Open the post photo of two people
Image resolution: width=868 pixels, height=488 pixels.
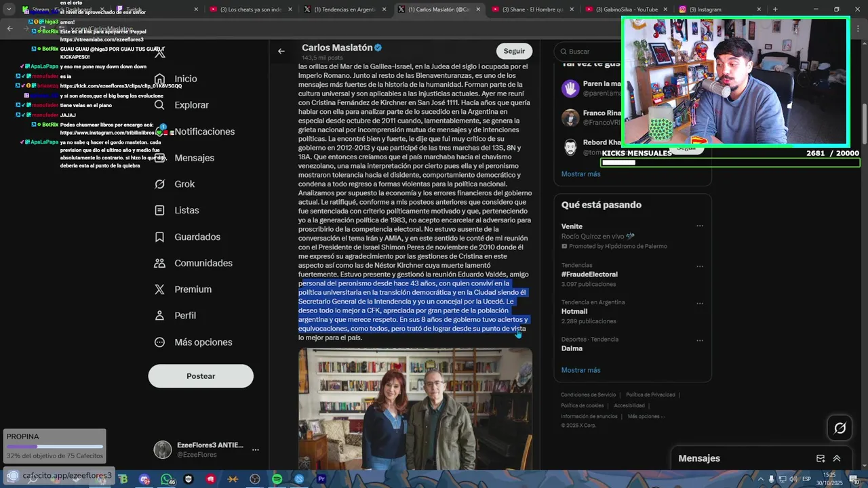[415, 409]
